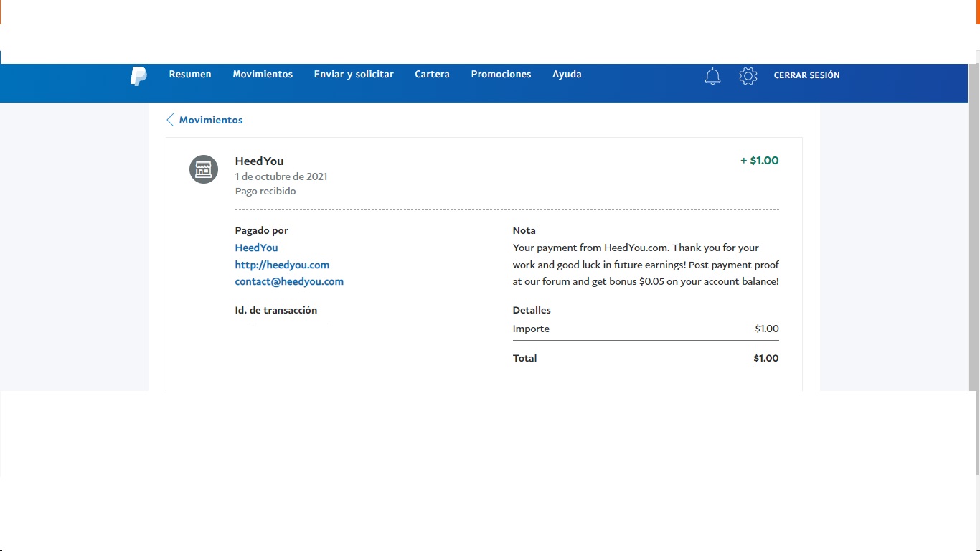Click the Importe row label
The height and width of the screenshot is (551, 980).
pos(531,329)
